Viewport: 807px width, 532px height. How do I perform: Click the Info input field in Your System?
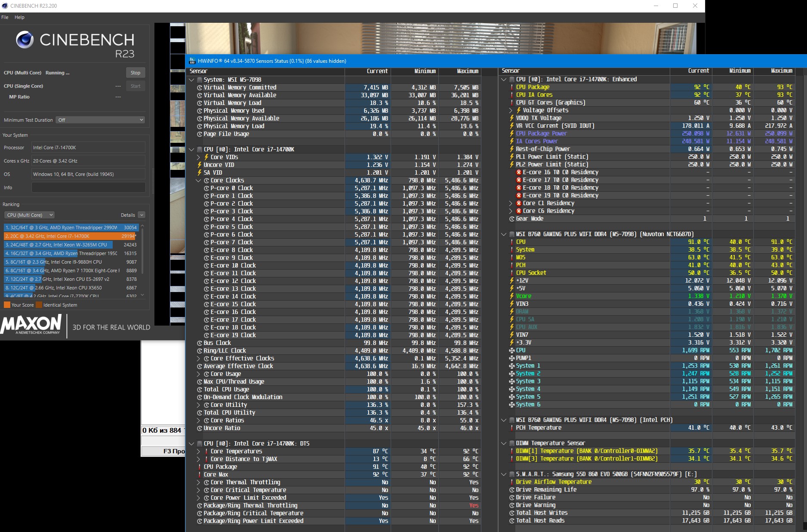pos(88,188)
